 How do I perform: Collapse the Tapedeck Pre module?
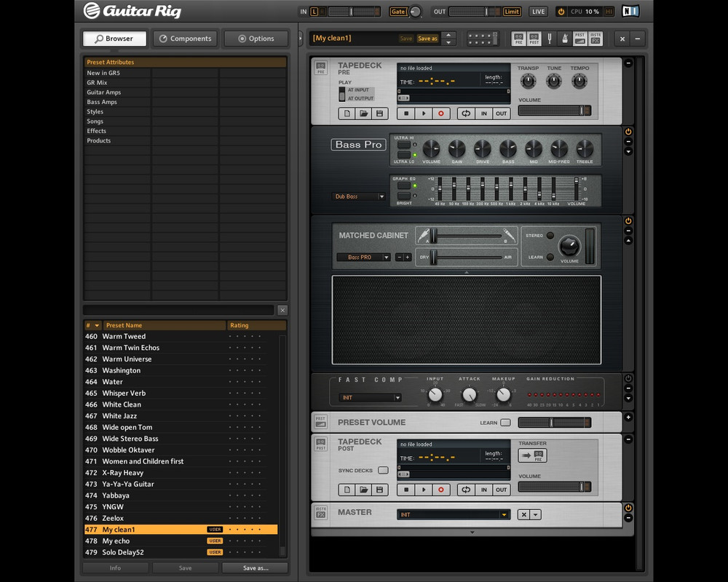point(628,63)
